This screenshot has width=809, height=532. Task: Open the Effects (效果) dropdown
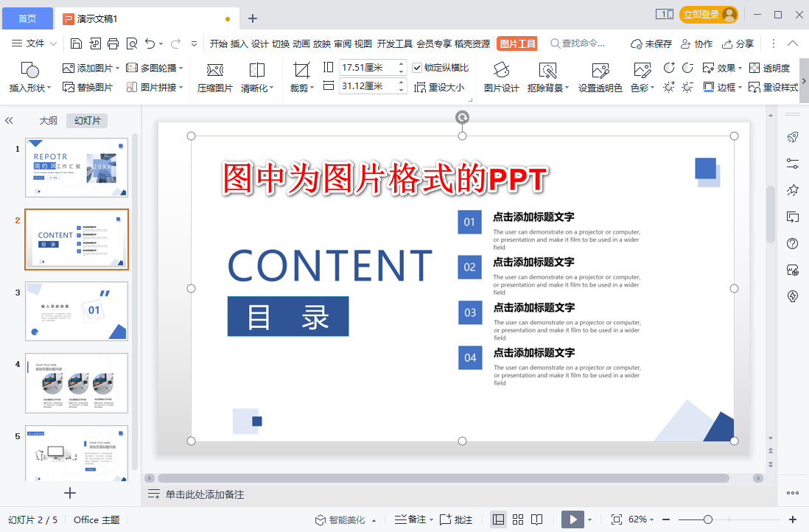722,68
